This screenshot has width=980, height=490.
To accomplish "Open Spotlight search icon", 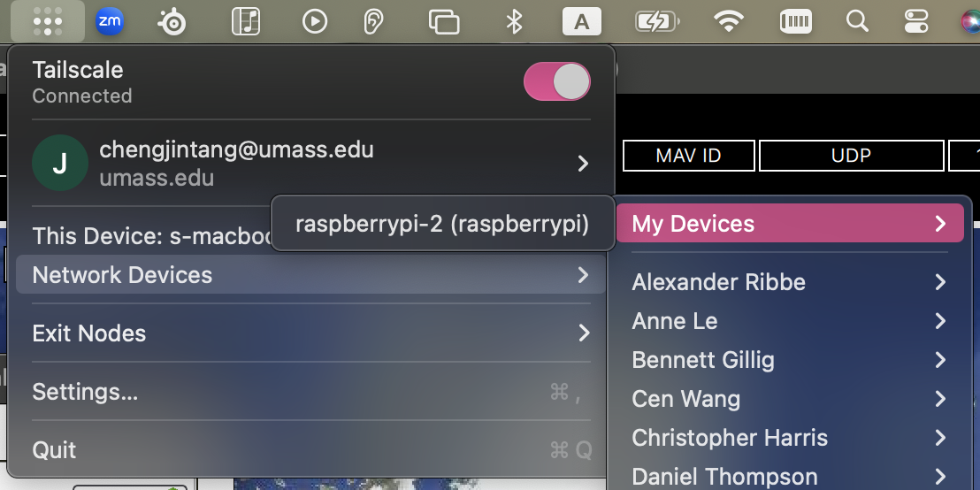I will tap(858, 22).
